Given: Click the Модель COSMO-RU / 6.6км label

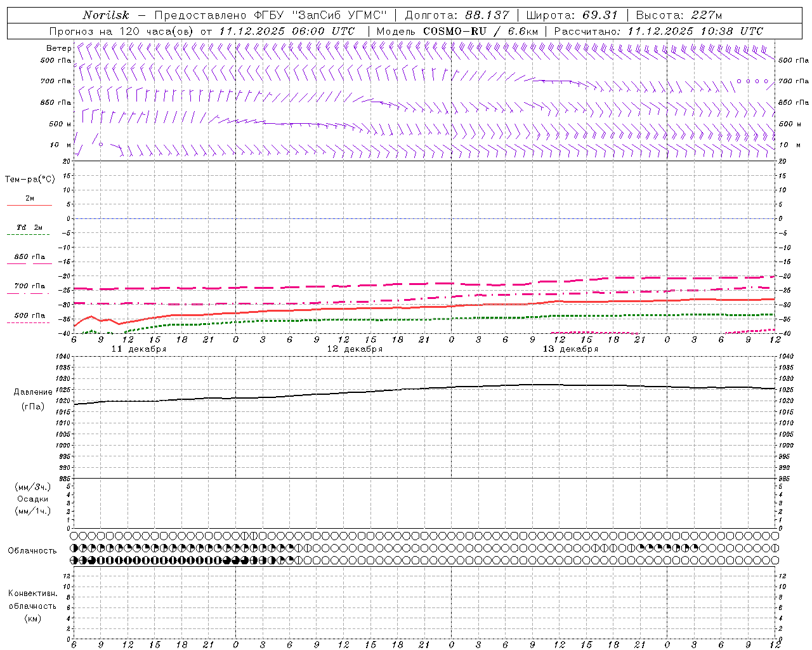Looking at the screenshot, I should [x=457, y=31].
